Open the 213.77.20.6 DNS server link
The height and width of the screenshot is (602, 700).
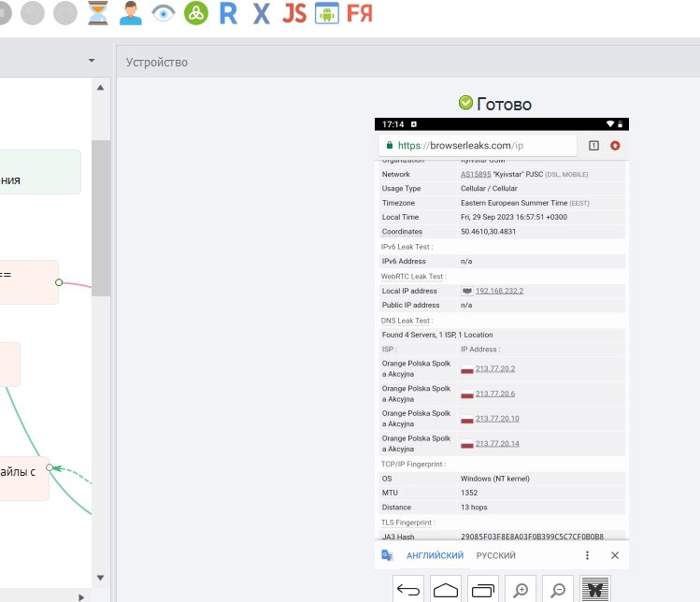click(x=495, y=394)
